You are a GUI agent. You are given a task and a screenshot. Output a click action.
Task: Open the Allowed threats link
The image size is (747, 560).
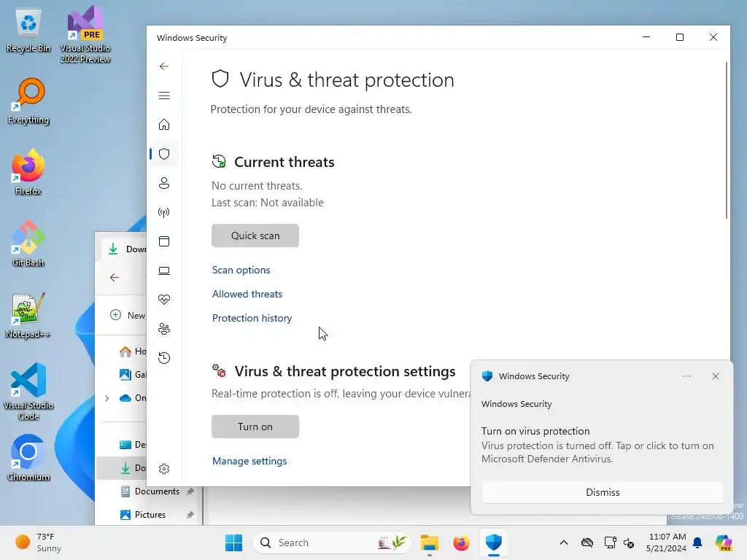pyautogui.click(x=247, y=294)
